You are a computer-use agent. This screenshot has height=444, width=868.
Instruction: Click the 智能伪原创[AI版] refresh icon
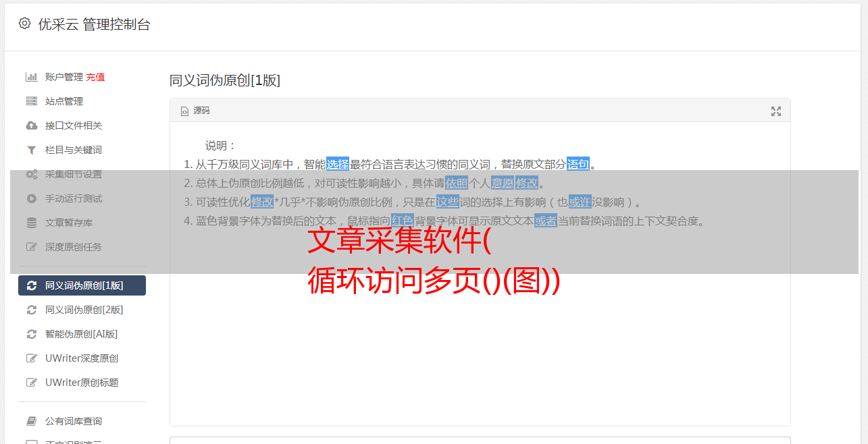31,334
